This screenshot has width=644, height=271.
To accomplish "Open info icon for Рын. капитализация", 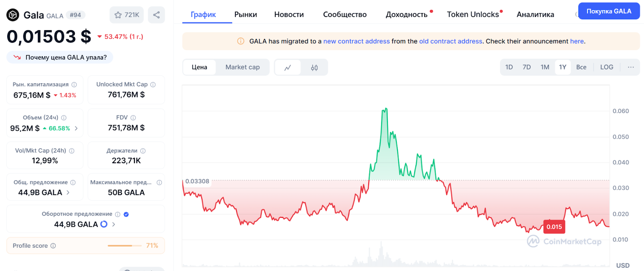I will [74, 84].
